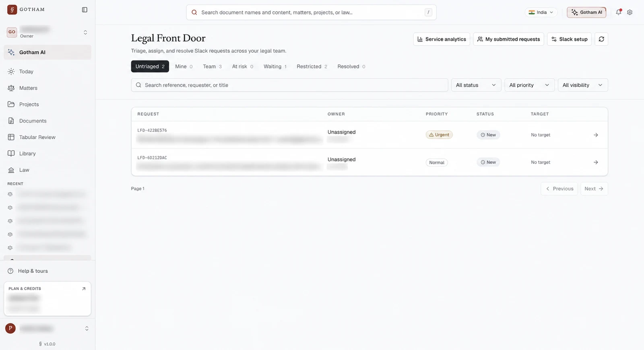Screen dimensions: 644x350
Task: Open the India region dropdown
Action: pyautogui.click(x=541, y=12)
